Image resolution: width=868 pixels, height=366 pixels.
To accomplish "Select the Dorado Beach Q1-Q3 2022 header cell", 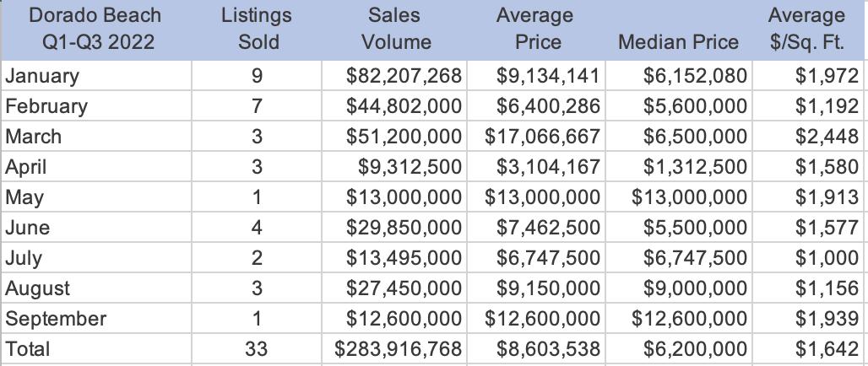I will (95, 30).
